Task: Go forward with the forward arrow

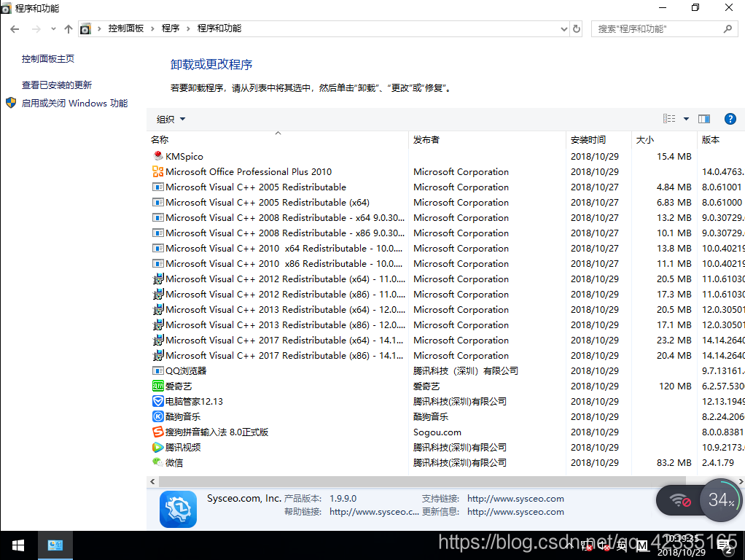Action: pyautogui.click(x=36, y=29)
